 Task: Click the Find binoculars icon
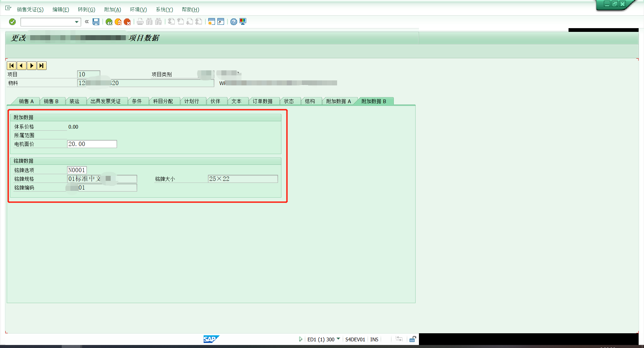pos(149,22)
